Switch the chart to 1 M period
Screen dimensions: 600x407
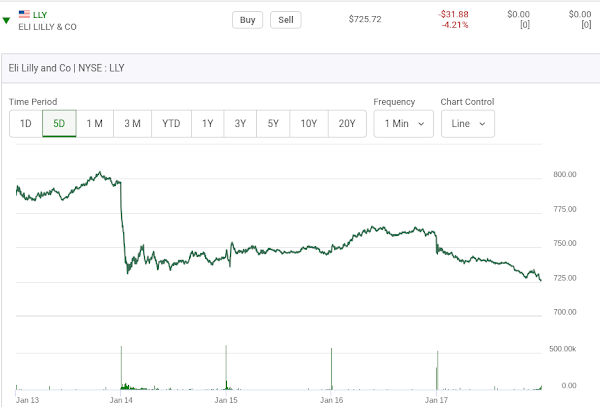coord(95,124)
